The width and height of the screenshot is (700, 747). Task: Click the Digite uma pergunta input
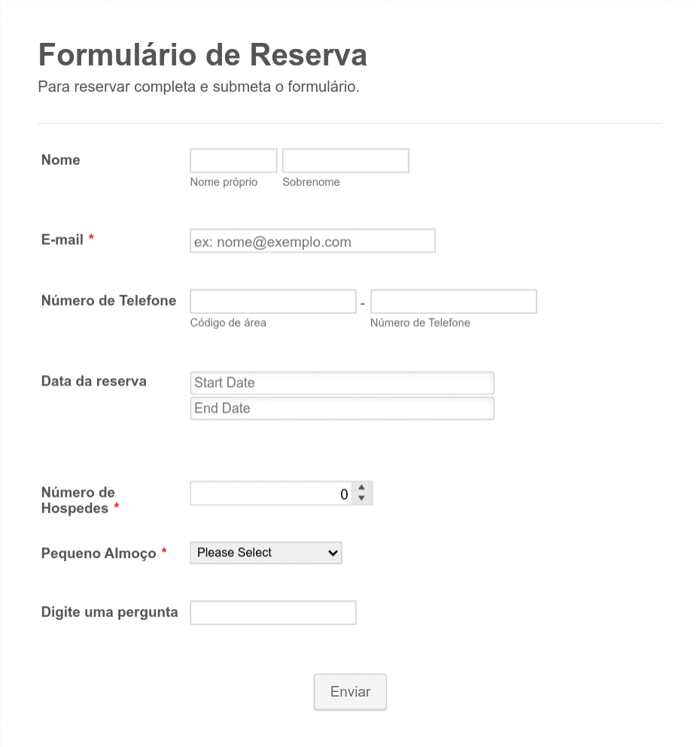point(272,612)
